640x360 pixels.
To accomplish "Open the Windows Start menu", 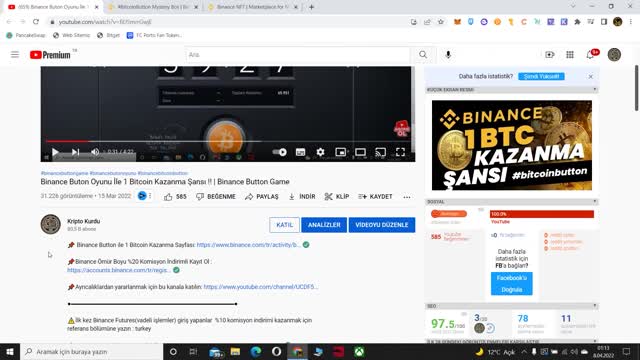I will (10, 351).
